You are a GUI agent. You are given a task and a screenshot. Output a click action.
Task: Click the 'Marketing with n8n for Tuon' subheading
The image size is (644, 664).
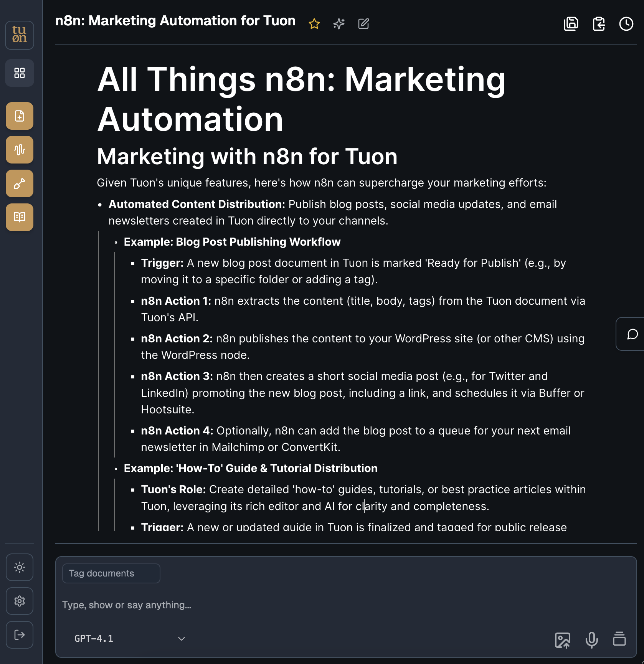tap(248, 157)
